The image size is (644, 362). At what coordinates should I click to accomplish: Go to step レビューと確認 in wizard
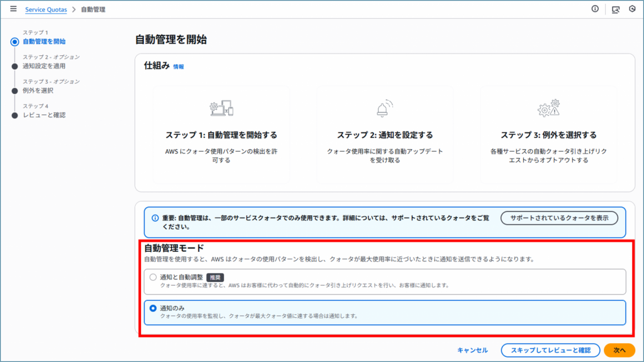click(44, 115)
